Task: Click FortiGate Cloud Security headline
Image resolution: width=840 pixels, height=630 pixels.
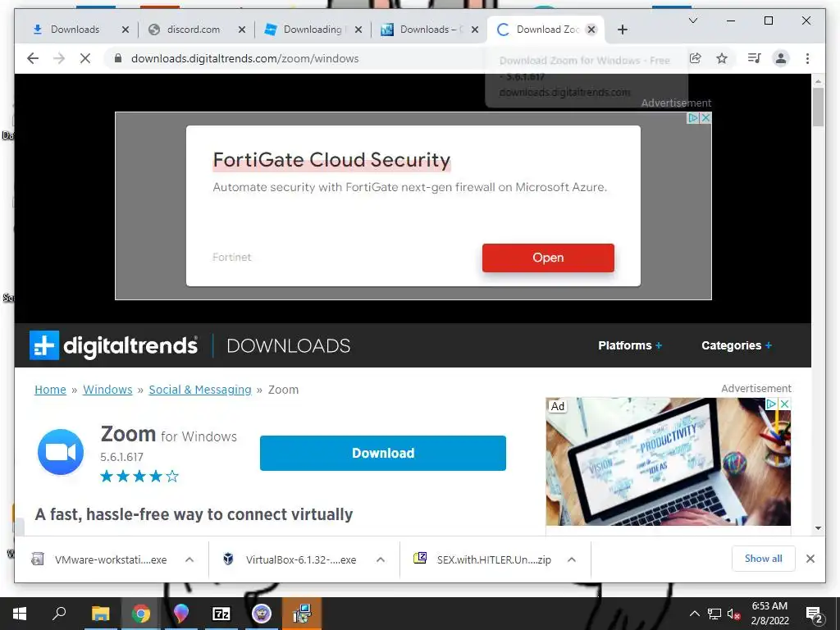Action: [x=331, y=160]
